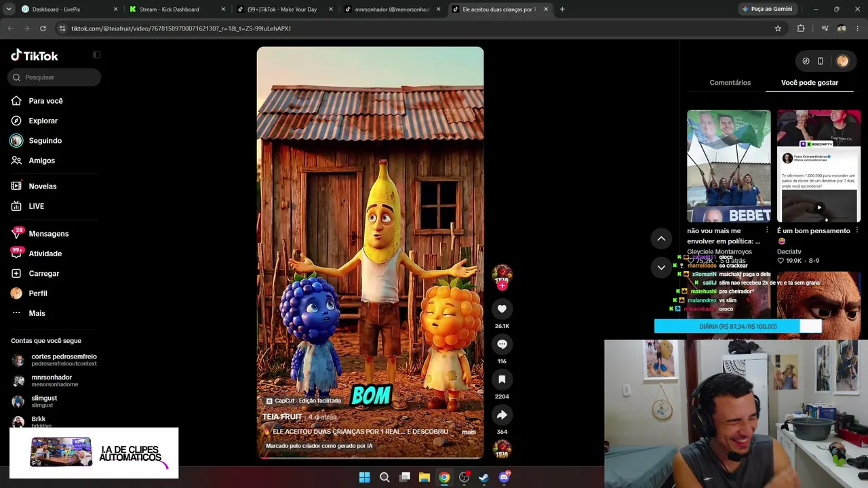
Task: Switch to the TikTok - Make Your Day tab
Action: [x=283, y=9]
